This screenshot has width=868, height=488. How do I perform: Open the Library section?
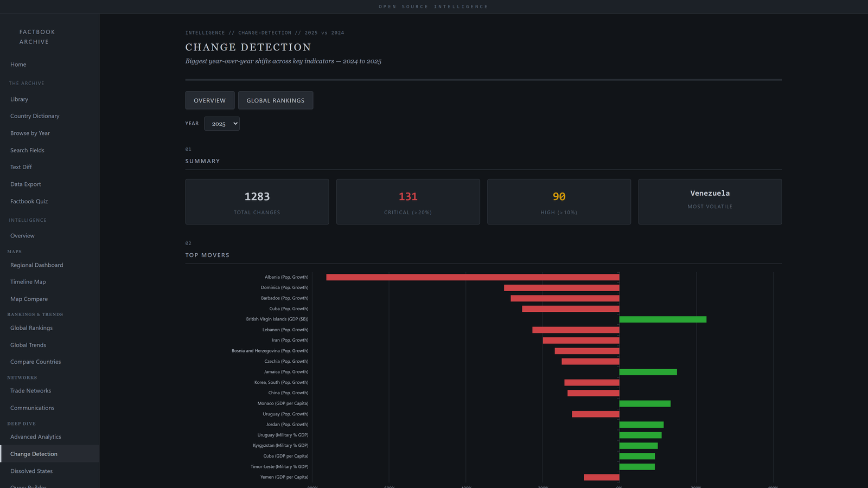(19, 99)
